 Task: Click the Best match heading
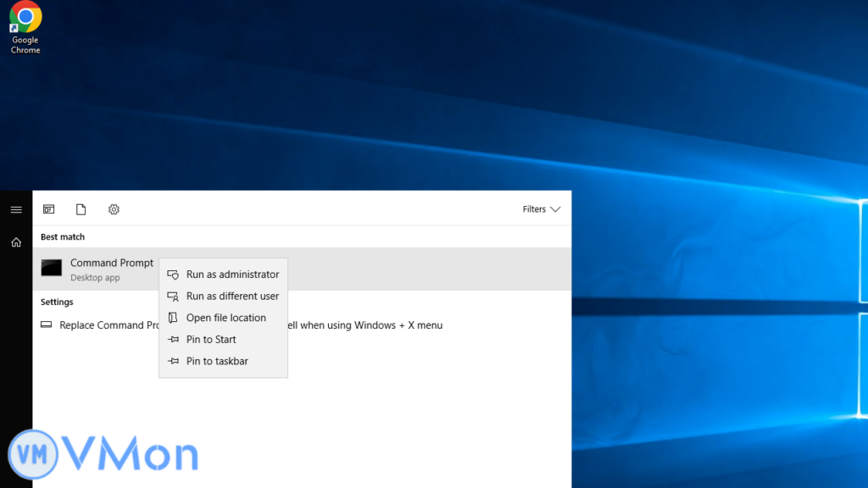[63, 237]
